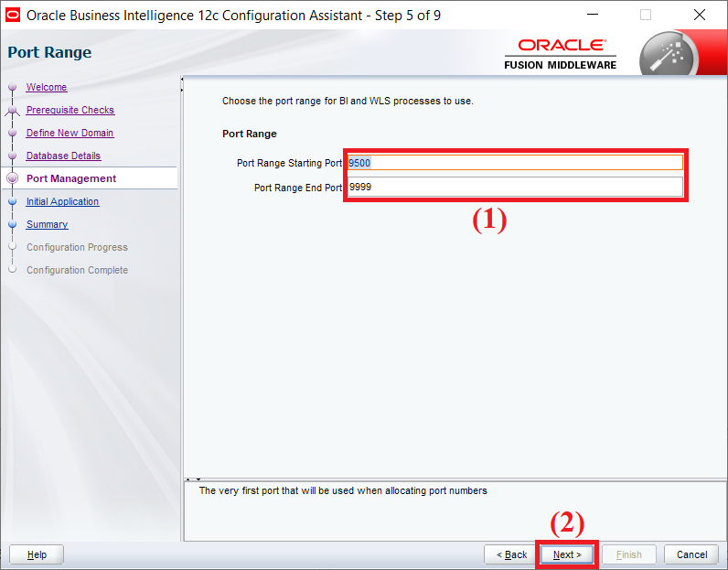The width and height of the screenshot is (728, 570).
Task: Go to Prerequisite Checks step
Action: [70, 110]
